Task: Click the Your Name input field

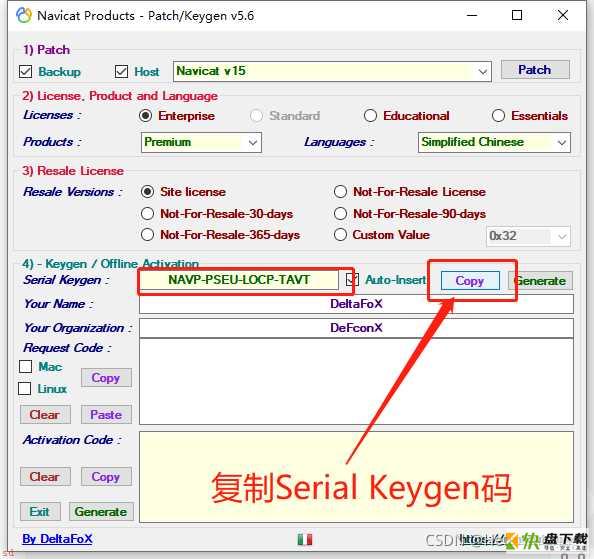Action: click(x=356, y=304)
